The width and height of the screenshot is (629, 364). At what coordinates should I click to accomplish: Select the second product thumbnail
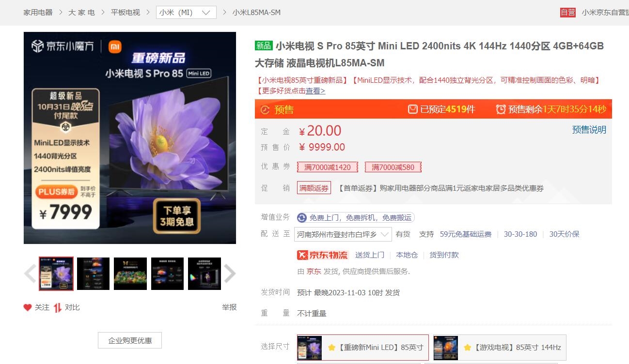(x=94, y=273)
